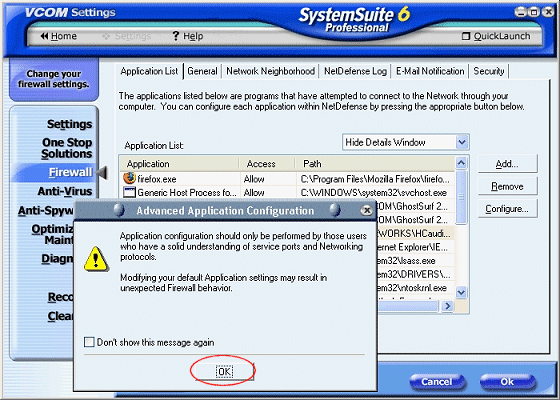Image resolution: width=560 pixels, height=400 pixels.
Task: Select One Stop Solutions in sidebar
Action: coord(67,148)
